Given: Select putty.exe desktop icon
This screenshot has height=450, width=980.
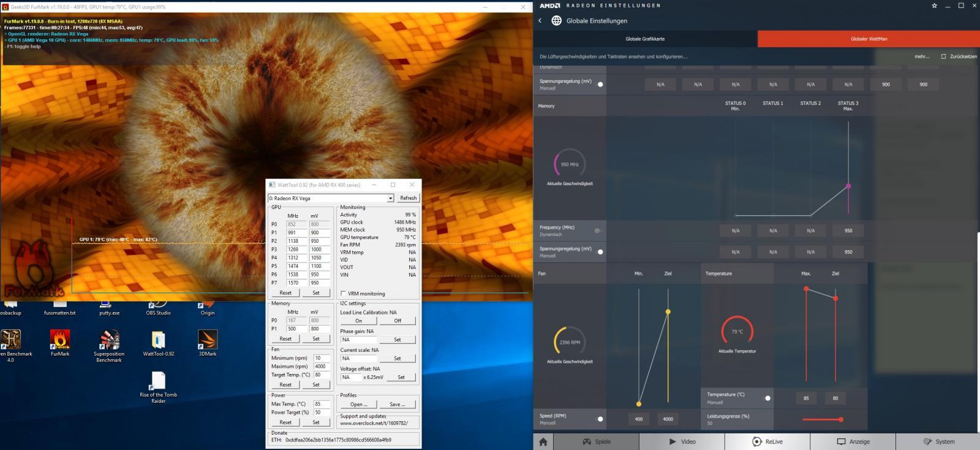Looking at the screenshot, I should coord(109,308).
